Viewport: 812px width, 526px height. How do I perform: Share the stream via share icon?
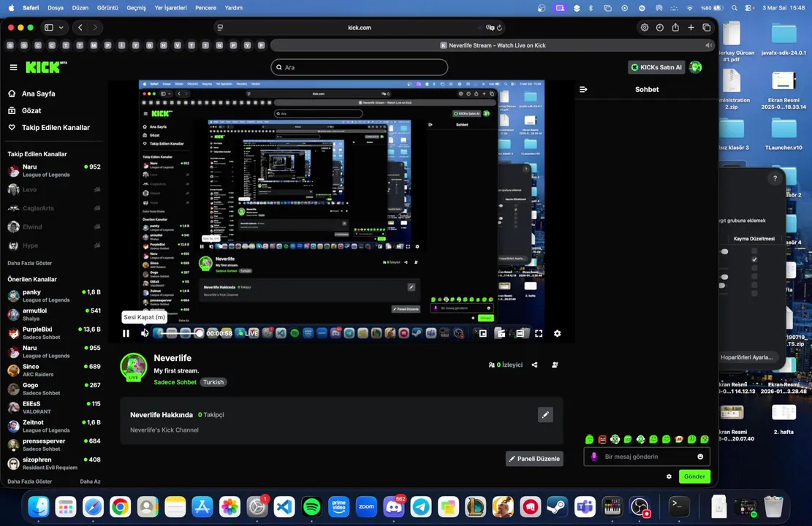(534, 365)
